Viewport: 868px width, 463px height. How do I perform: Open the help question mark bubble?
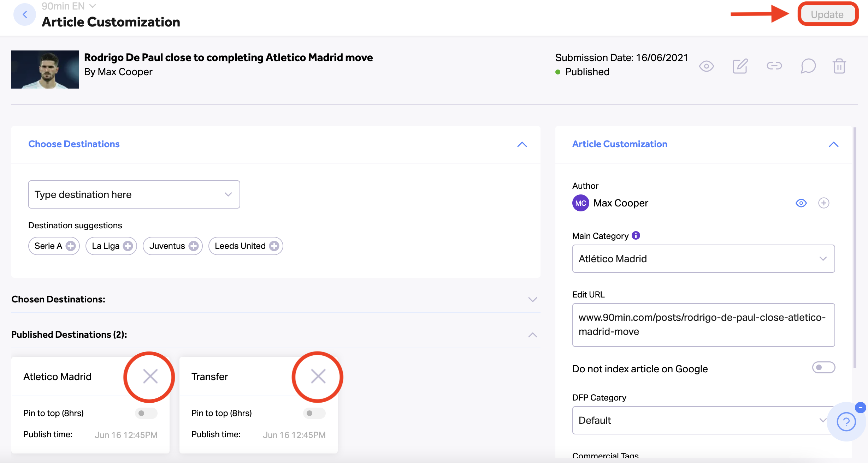pyautogui.click(x=846, y=421)
